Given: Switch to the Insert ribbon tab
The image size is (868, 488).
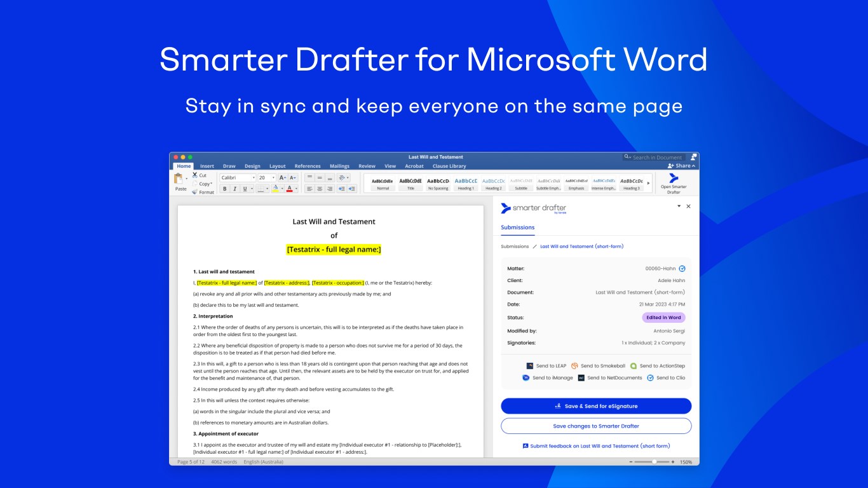Looking at the screenshot, I should pos(207,166).
